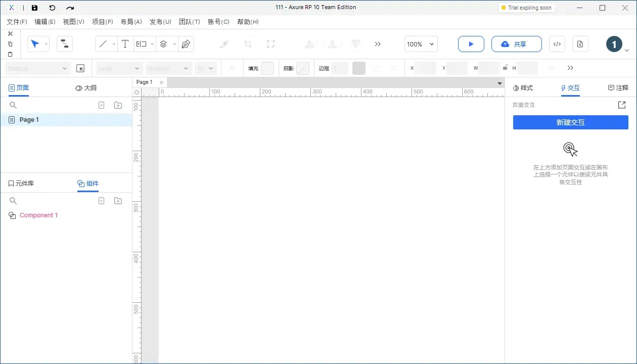Image resolution: width=637 pixels, height=364 pixels.
Task: Open the 填充 fill color swatch
Action: tap(267, 68)
